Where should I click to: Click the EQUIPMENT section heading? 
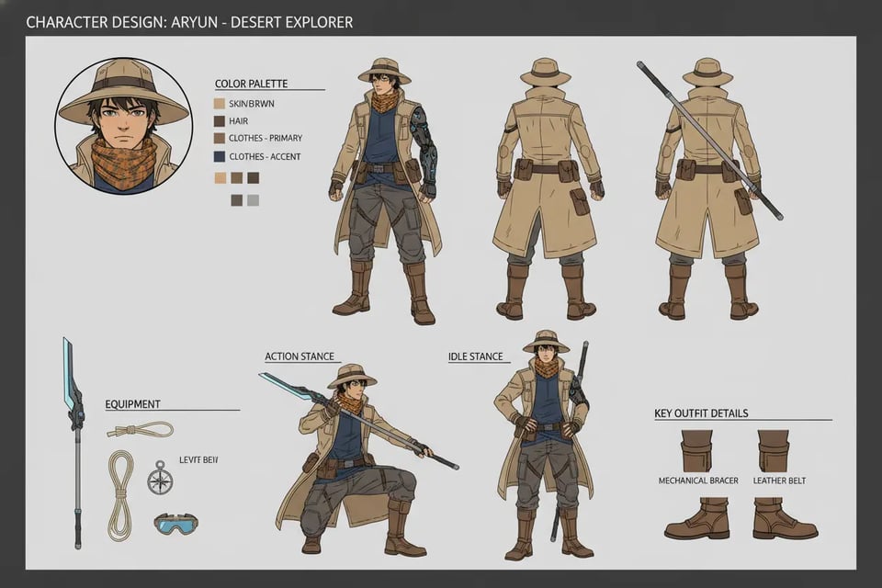(131, 403)
